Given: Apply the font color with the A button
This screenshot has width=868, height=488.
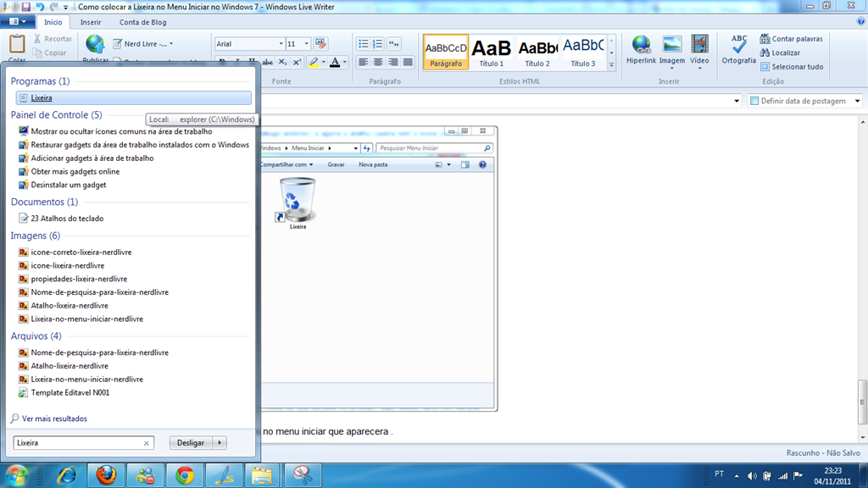Looking at the screenshot, I should click(334, 62).
